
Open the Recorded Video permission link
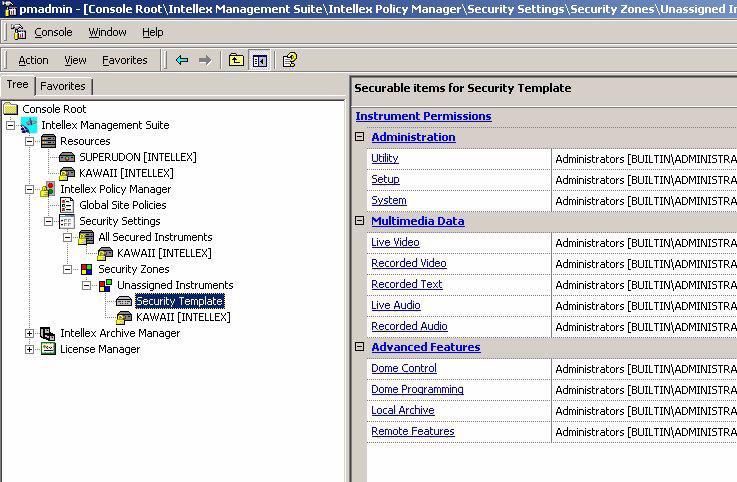point(409,263)
